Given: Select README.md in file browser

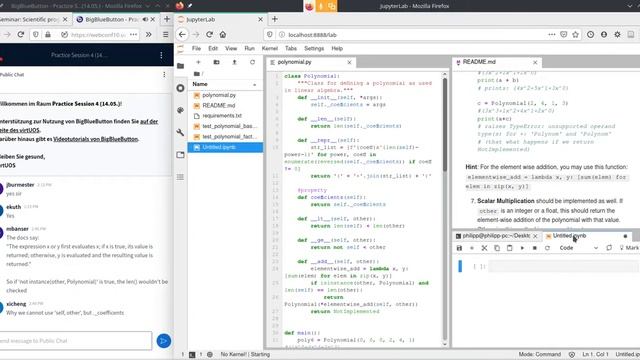Looking at the screenshot, I should pos(225,105).
